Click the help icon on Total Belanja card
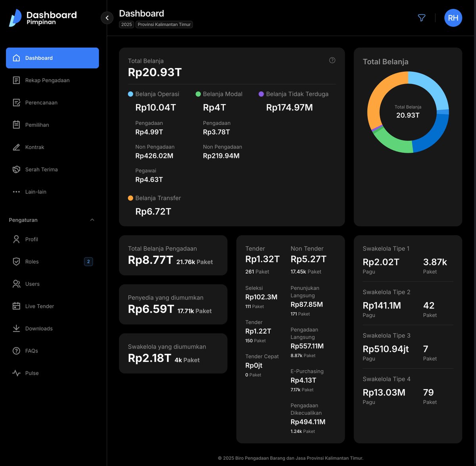The height and width of the screenshot is (466, 476). click(x=332, y=60)
